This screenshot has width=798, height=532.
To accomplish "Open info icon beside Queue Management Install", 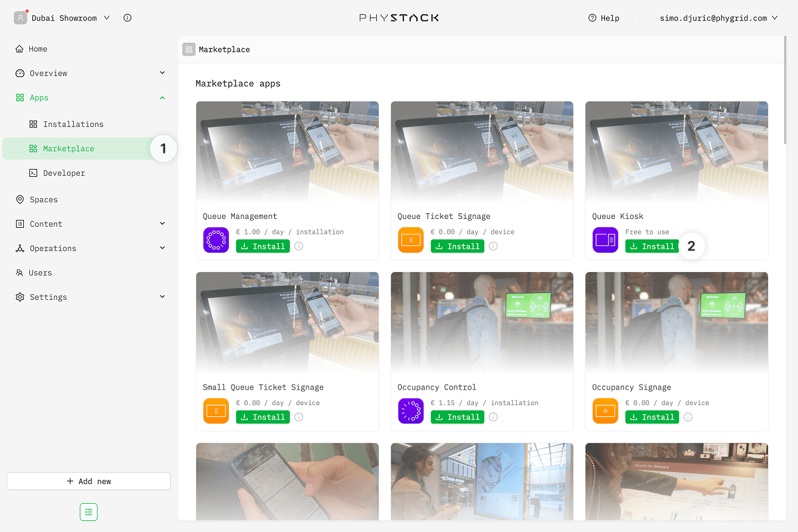I will tap(299, 246).
